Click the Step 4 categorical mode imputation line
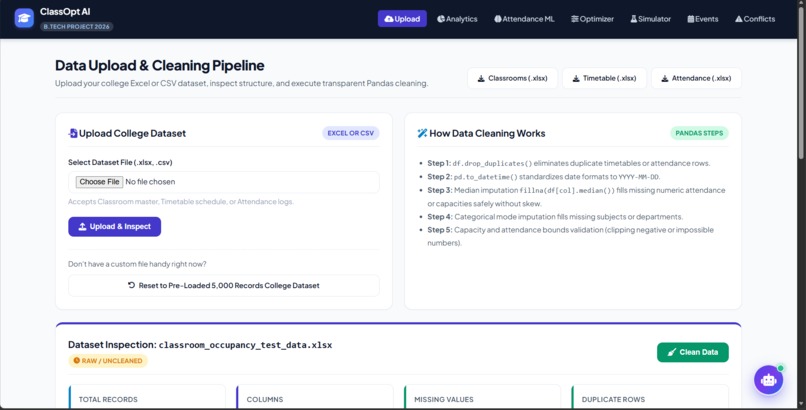This screenshot has height=410, width=806. (x=555, y=217)
